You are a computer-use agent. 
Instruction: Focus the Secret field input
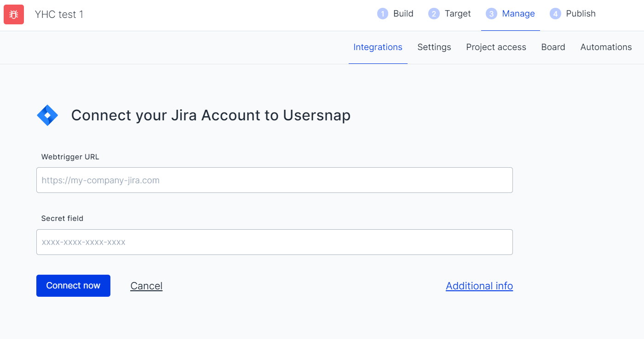(275, 242)
